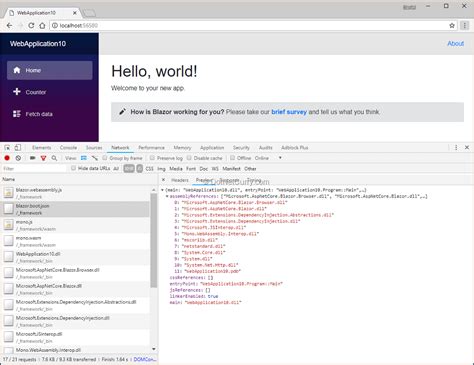Screen dimensions: 474x365
Task: Filter requests by Img type
Action: pos(161,169)
